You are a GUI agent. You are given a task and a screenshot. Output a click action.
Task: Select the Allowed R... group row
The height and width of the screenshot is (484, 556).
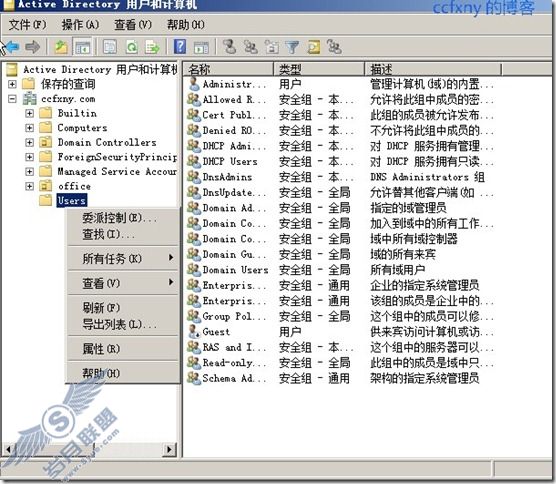coord(339,100)
